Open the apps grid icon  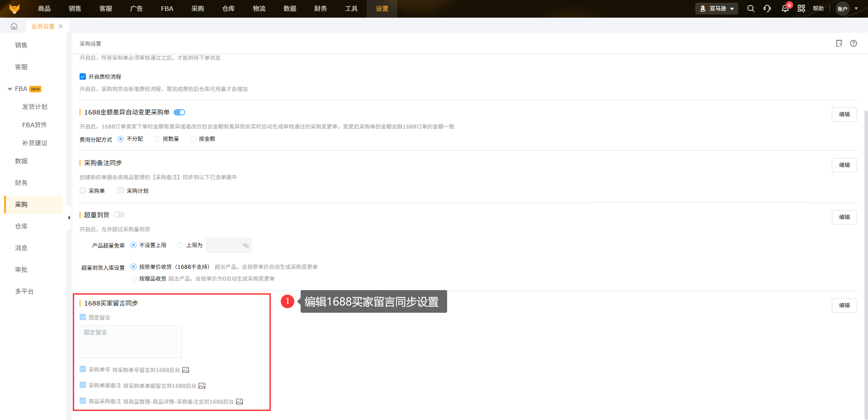(x=802, y=9)
